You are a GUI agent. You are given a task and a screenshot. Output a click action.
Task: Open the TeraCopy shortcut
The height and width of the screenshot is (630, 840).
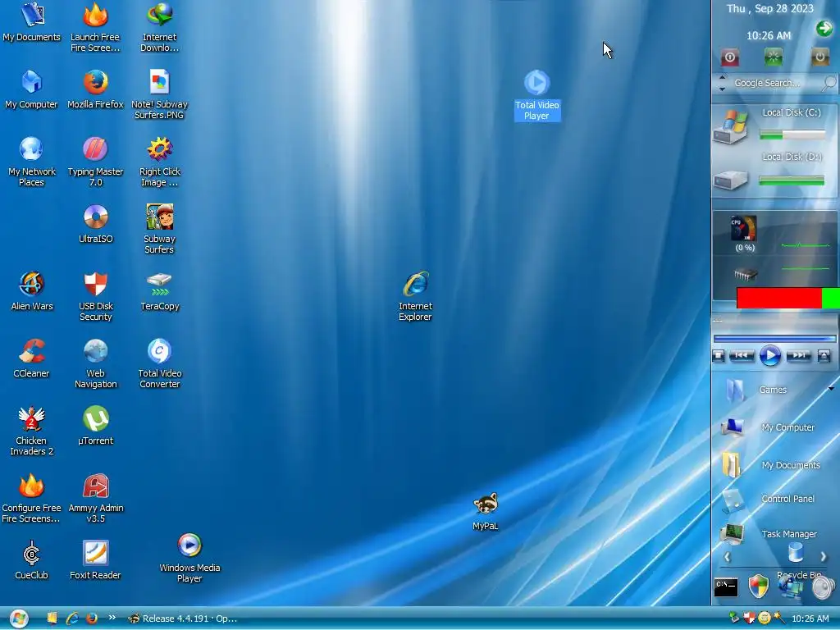[160, 291]
